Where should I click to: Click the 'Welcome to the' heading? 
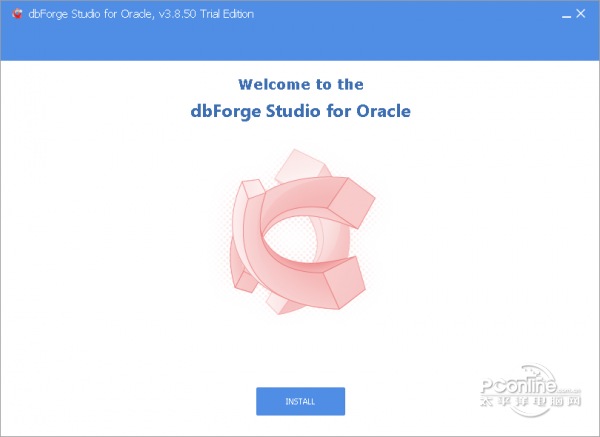point(301,84)
